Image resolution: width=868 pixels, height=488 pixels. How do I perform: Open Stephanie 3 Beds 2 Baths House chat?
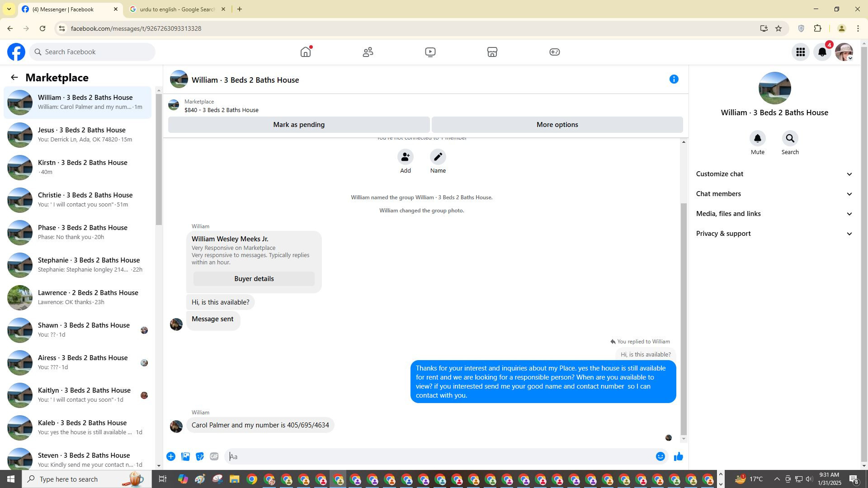click(78, 265)
